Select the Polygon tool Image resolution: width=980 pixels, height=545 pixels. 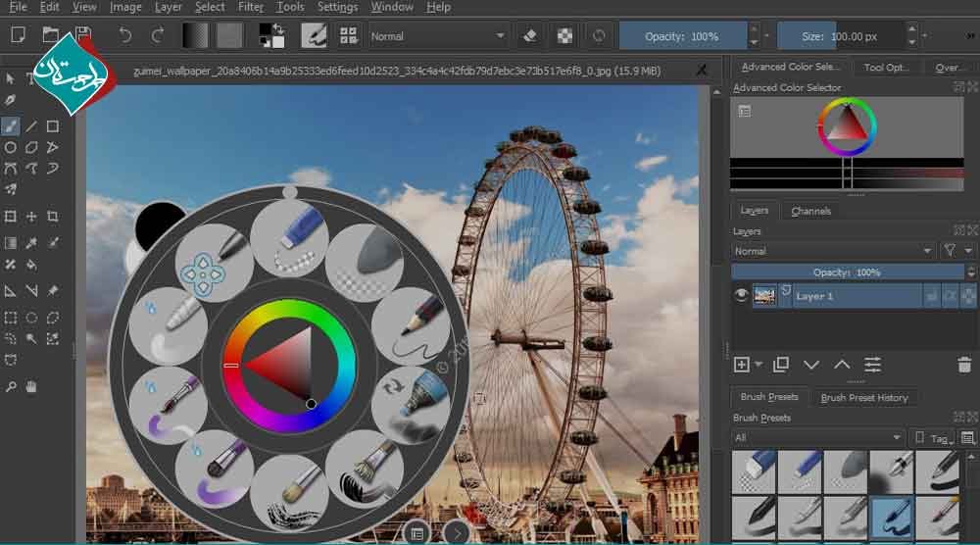click(31, 147)
